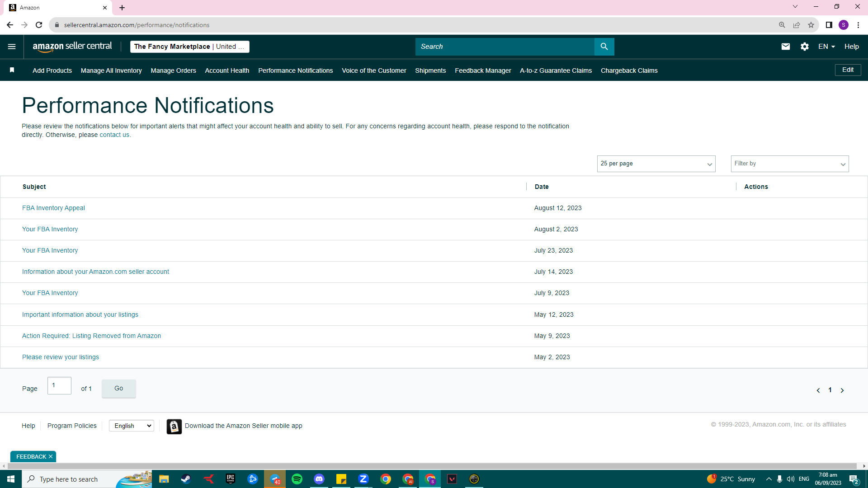Click the Go button in pagination
This screenshot has width=868, height=488.
coord(119,389)
